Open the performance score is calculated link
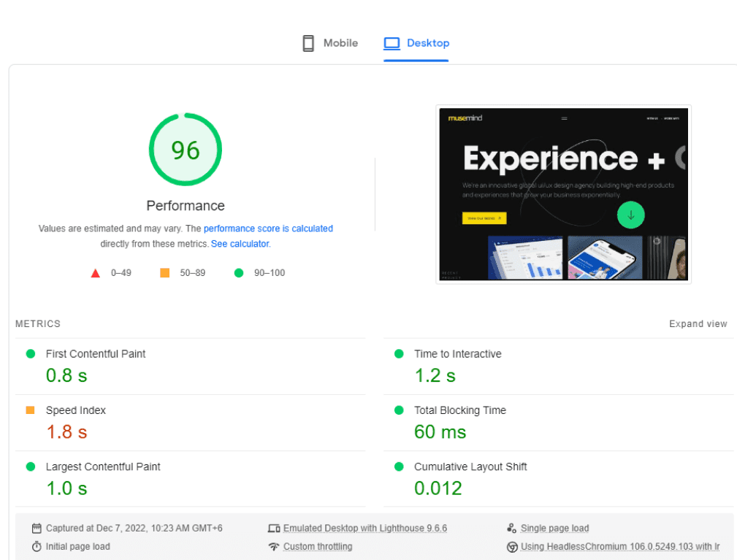This screenshot has height=560, width=737. [x=268, y=229]
